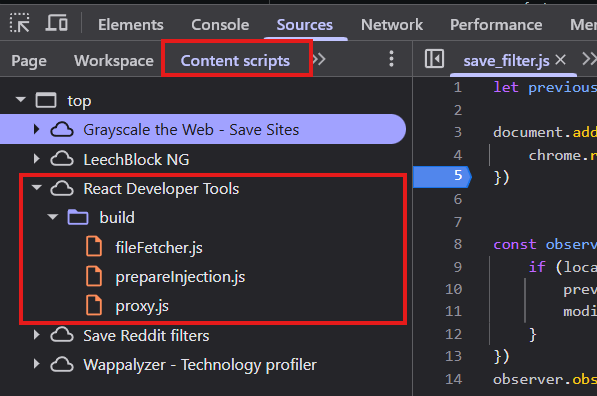Screen dimensions: 597x396
Task: Set breakpoint on line number 4
Action: (x=457, y=155)
